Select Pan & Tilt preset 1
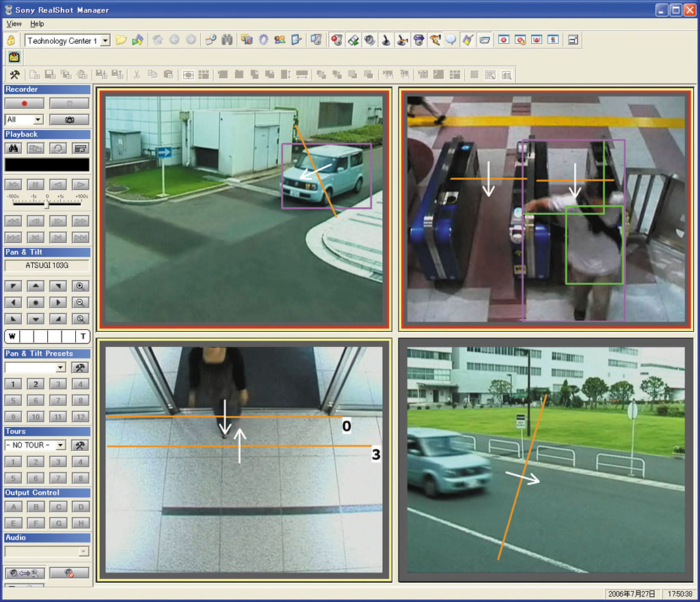 (14, 384)
